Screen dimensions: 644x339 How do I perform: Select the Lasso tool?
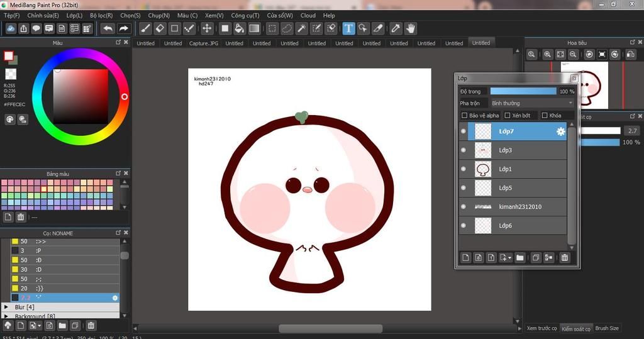287,28
